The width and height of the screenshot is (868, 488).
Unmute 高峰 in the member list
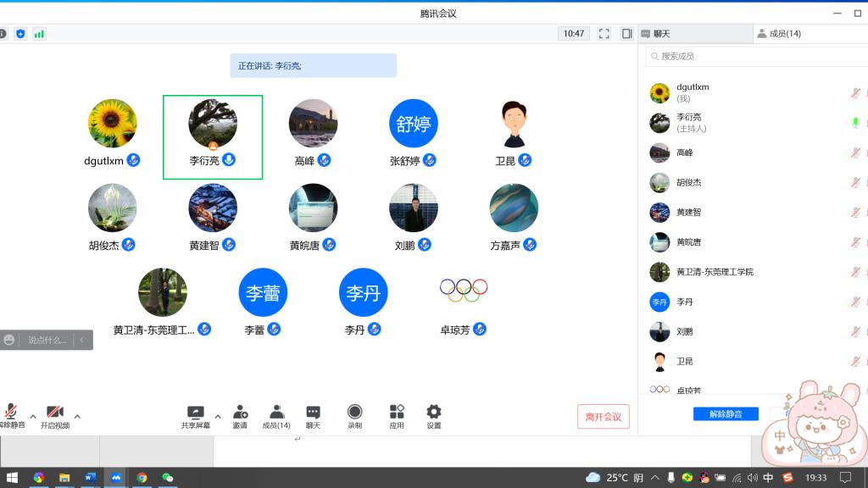pos(856,152)
